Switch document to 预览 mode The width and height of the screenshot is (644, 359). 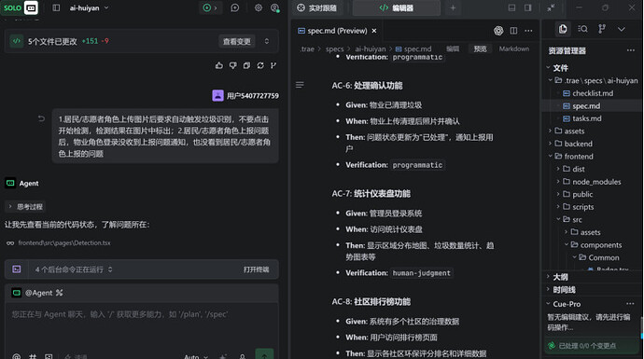480,48
